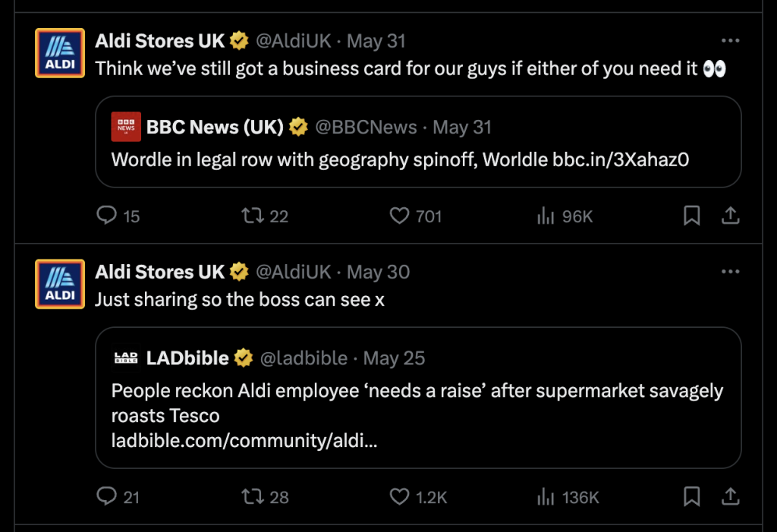
Task: Open more options on May 30 tweet
Action: coord(730,272)
